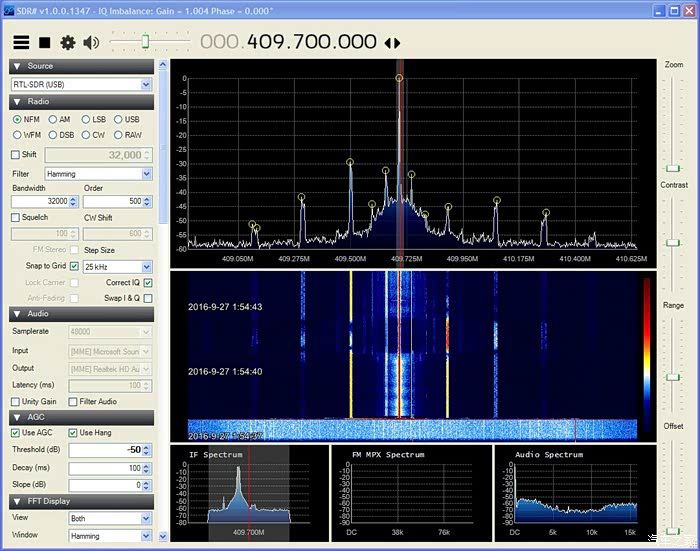This screenshot has width=700, height=551.
Task: Uncheck the Correct IQ checkbox
Action: [x=148, y=282]
